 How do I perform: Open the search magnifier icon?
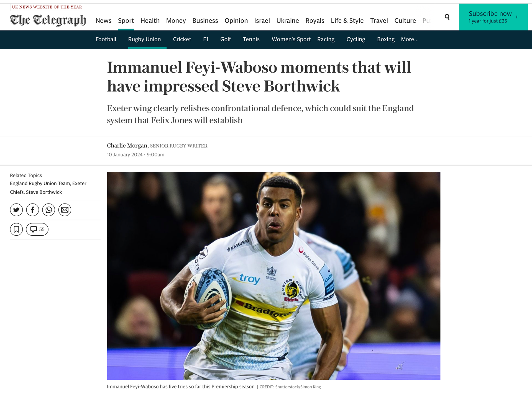click(x=447, y=17)
